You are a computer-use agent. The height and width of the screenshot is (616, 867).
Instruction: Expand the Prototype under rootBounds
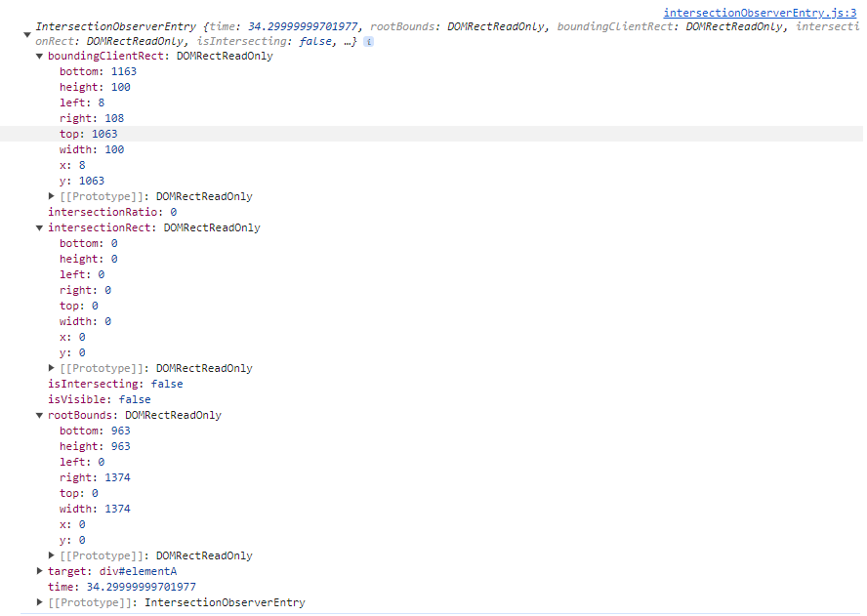[52, 555]
